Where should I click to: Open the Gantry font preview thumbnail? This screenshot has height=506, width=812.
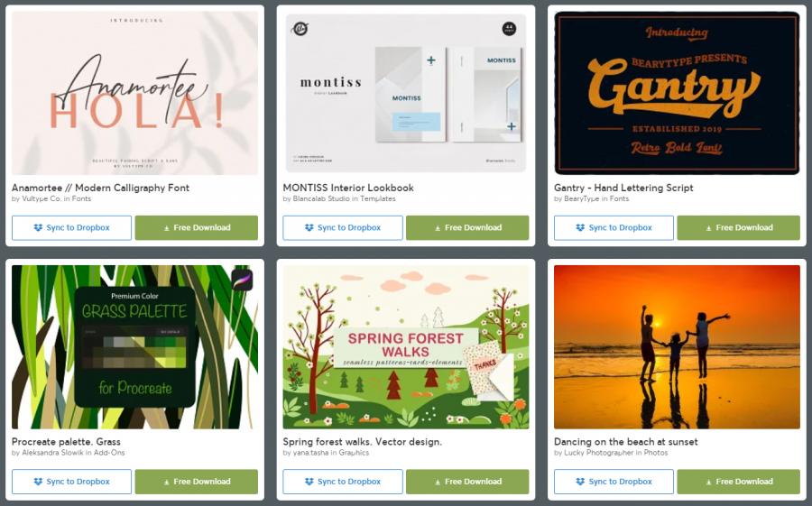tap(677, 93)
